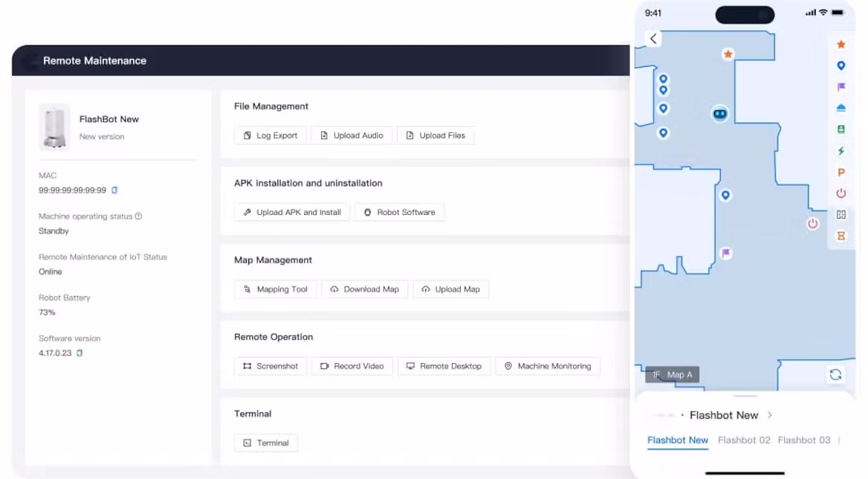
Task: Launch the Mapping Tool
Action: (275, 289)
